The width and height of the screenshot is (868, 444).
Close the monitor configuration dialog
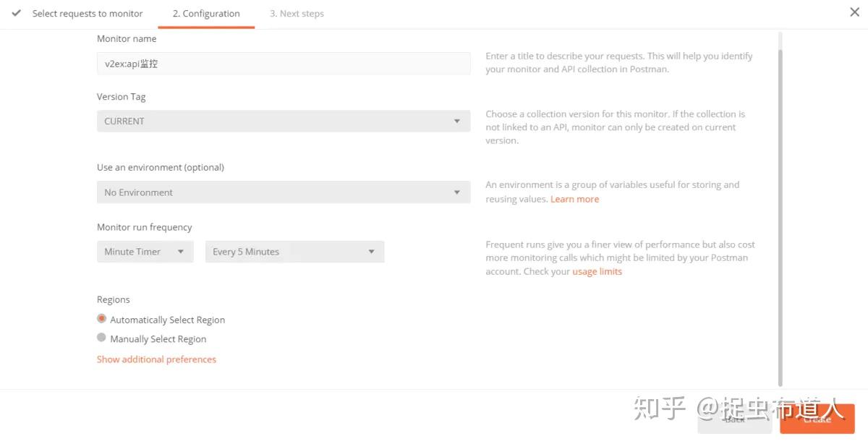click(x=854, y=12)
